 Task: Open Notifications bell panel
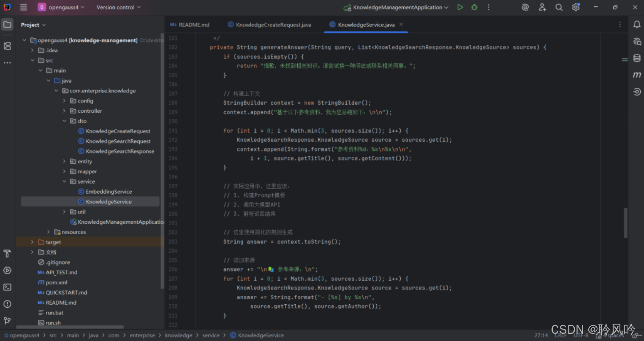pos(637,25)
